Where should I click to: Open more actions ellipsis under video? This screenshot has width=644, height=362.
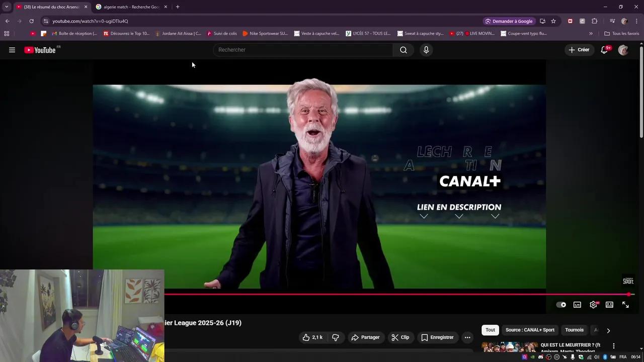467,337
